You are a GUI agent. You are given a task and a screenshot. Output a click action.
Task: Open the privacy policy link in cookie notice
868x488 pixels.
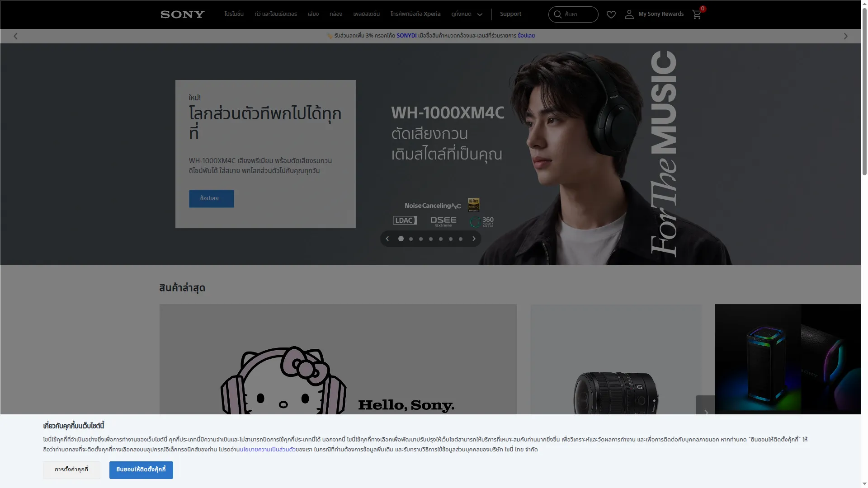[268, 450]
